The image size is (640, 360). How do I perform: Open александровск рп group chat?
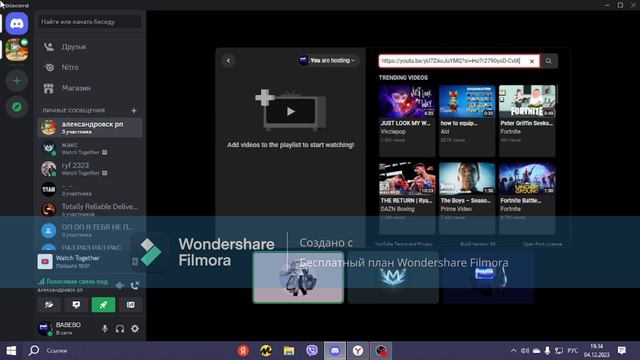(90, 127)
